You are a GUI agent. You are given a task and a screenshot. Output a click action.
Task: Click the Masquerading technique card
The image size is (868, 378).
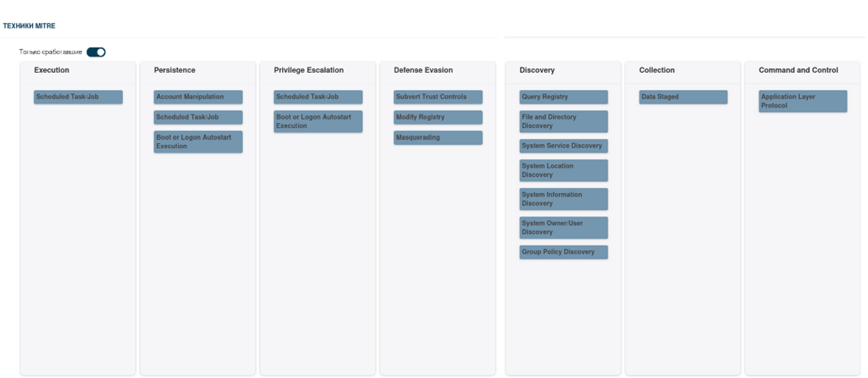click(x=438, y=138)
